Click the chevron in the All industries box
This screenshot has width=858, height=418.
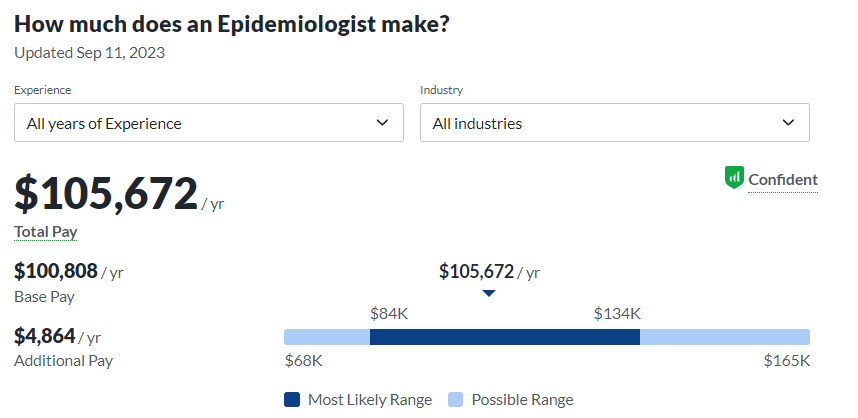pos(788,123)
